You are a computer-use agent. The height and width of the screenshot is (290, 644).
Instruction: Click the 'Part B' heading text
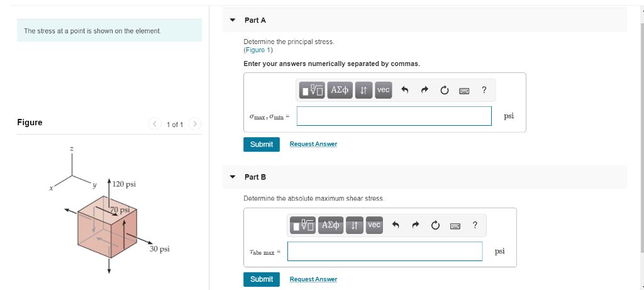pos(255,177)
